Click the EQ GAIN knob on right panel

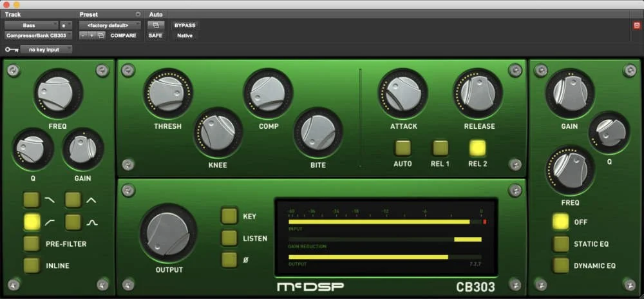click(x=570, y=93)
